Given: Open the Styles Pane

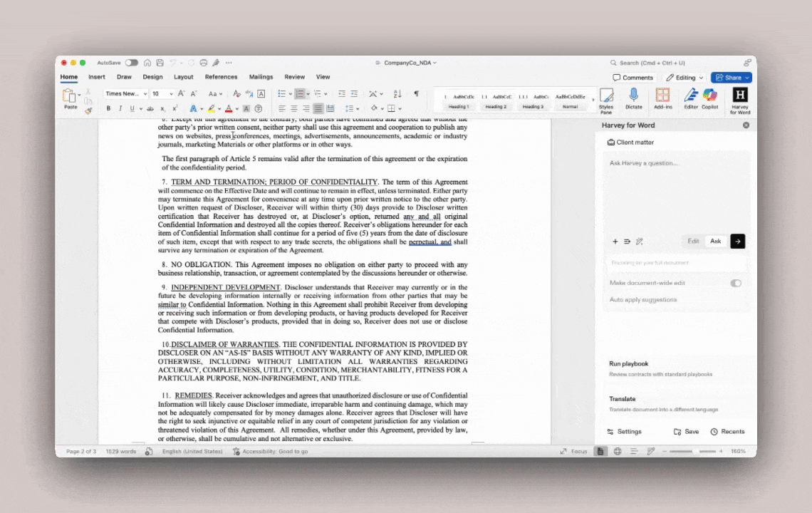Looking at the screenshot, I should coord(606,100).
